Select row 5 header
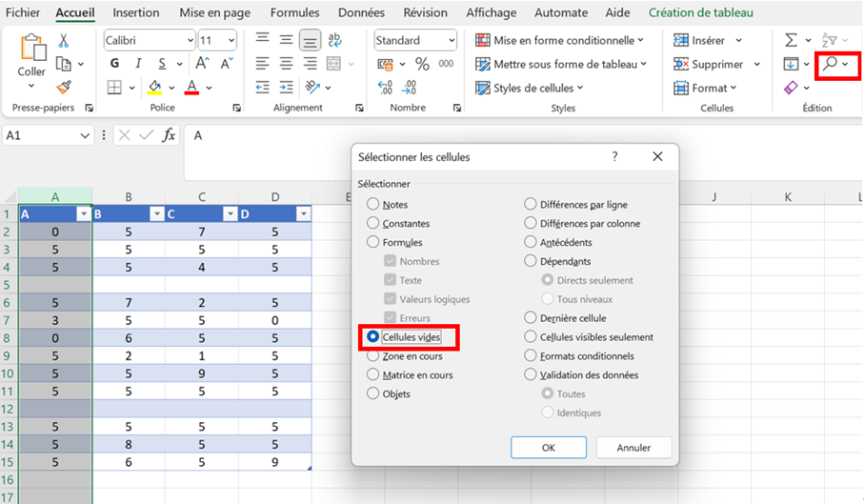The width and height of the screenshot is (864, 504). [x=8, y=285]
